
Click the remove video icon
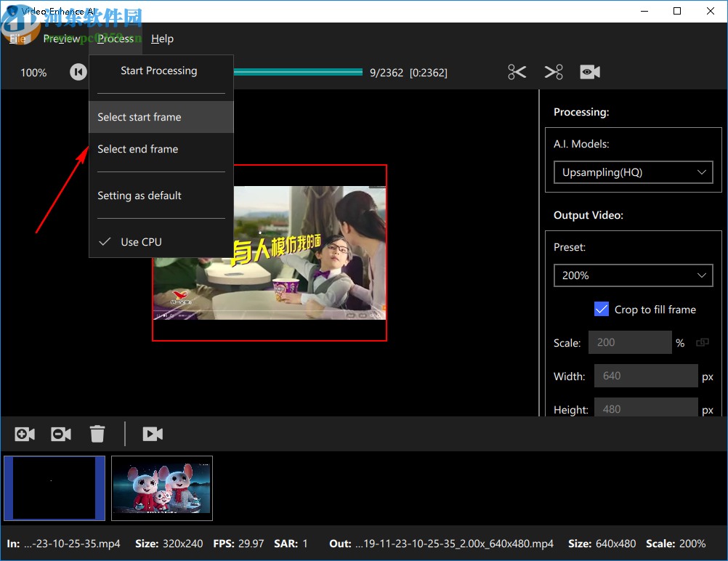tap(60, 433)
